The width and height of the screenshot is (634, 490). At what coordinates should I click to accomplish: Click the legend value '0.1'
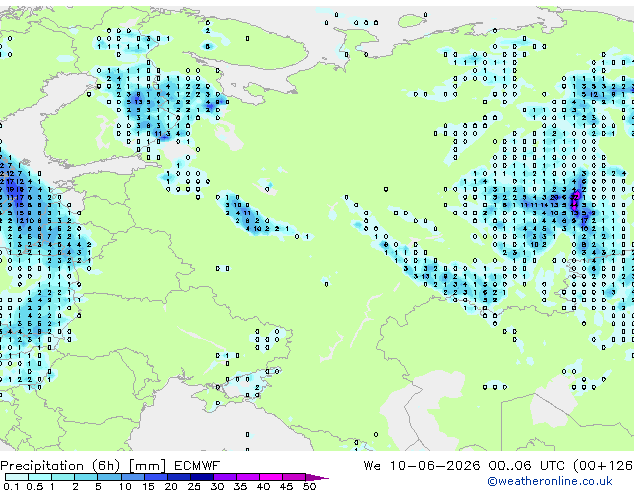pos(11,486)
